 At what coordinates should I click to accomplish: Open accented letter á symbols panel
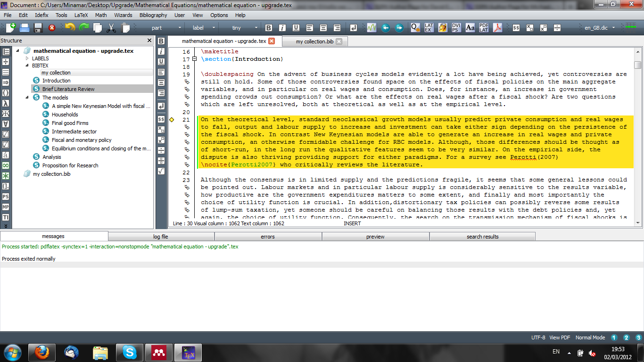[6, 155]
